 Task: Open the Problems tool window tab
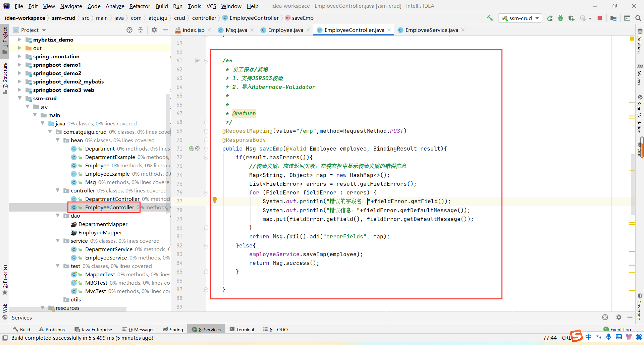[52, 330]
